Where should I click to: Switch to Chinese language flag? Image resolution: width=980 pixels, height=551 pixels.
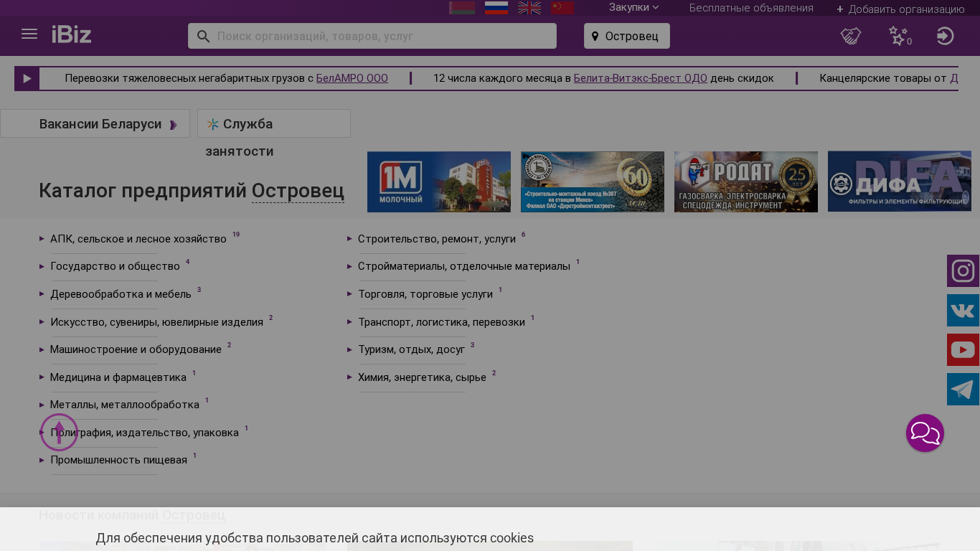pyautogui.click(x=562, y=8)
